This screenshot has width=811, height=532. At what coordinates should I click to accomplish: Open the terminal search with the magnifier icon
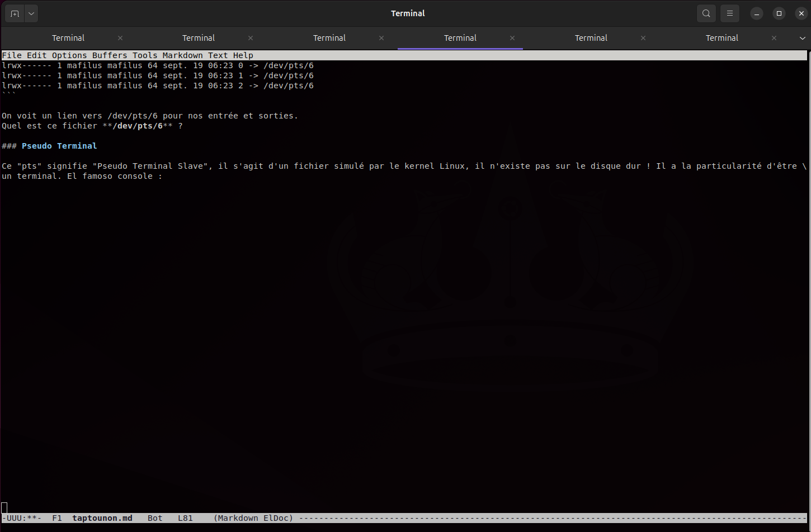pyautogui.click(x=706, y=13)
